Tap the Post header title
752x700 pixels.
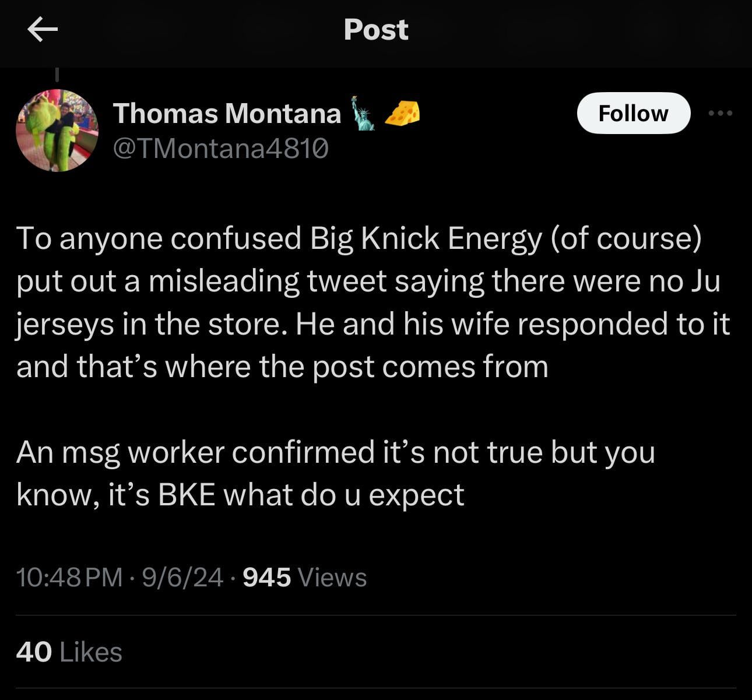coord(376,30)
